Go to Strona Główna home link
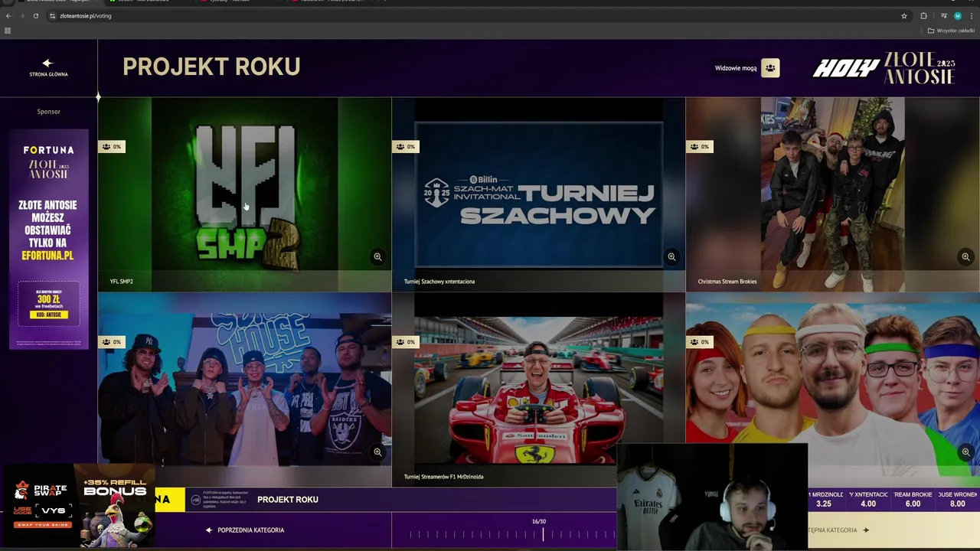This screenshot has width=980, height=551. (x=48, y=68)
